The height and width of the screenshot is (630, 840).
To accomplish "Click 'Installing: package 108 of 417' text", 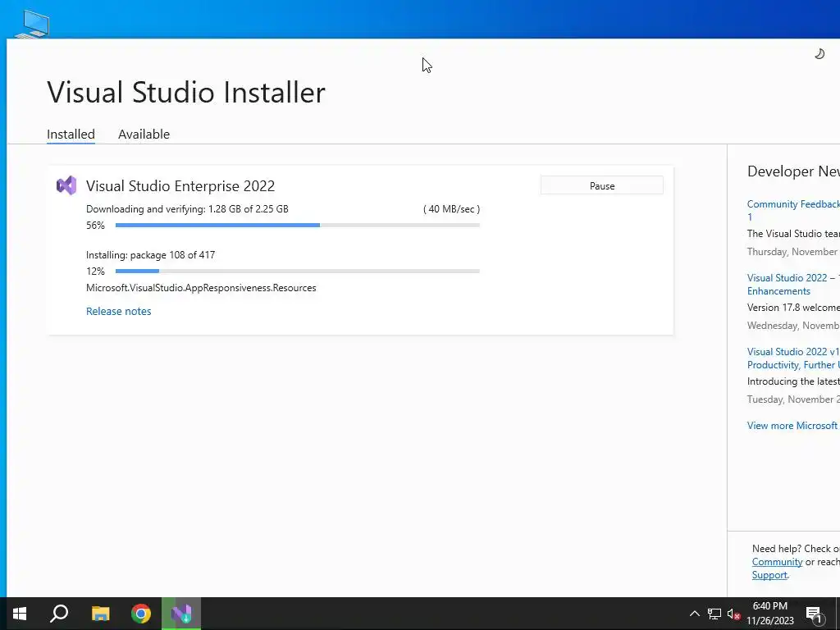I will pos(151,255).
